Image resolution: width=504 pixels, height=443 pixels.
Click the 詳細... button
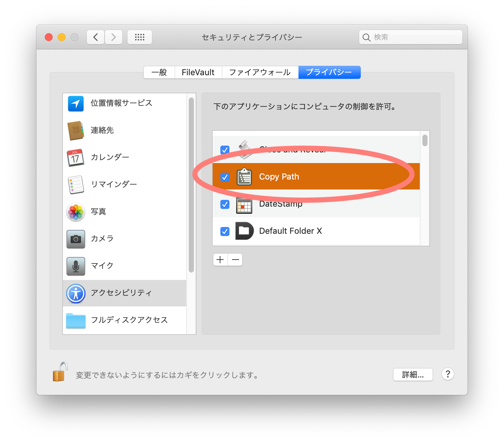point(413,375)
